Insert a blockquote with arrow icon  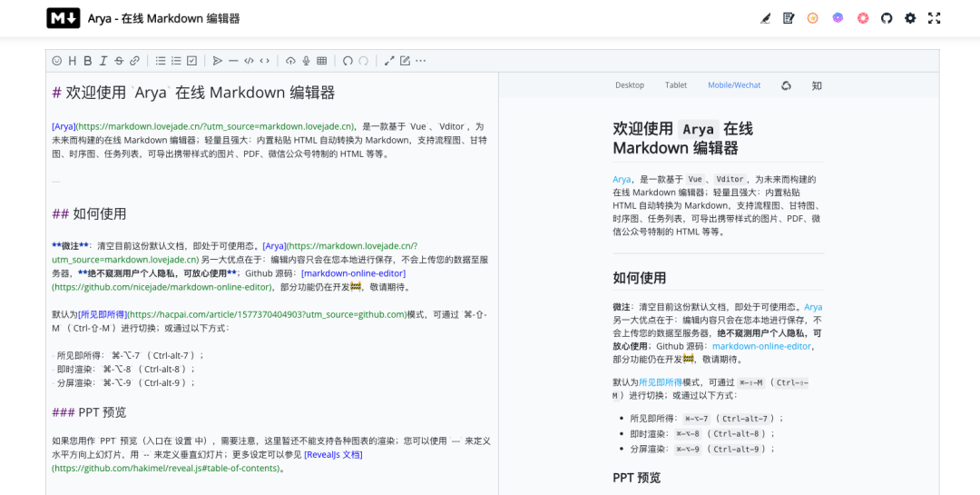(x=218, y=61)
